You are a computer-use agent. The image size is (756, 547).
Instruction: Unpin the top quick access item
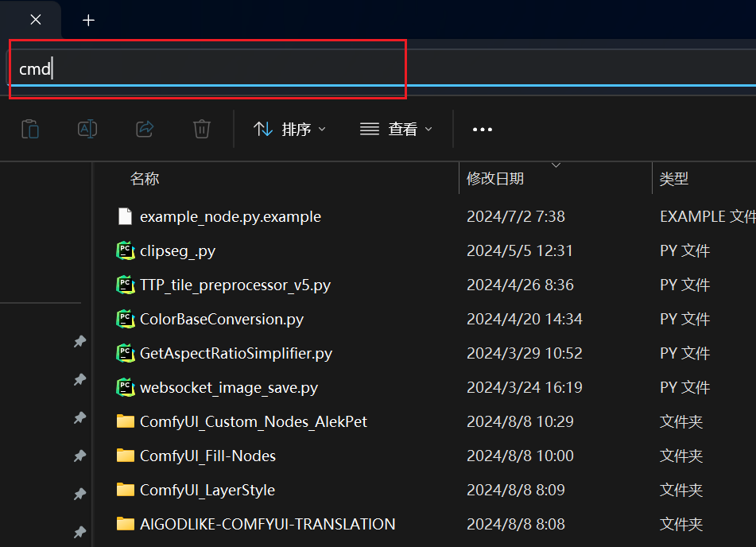(x=79, y=341)
